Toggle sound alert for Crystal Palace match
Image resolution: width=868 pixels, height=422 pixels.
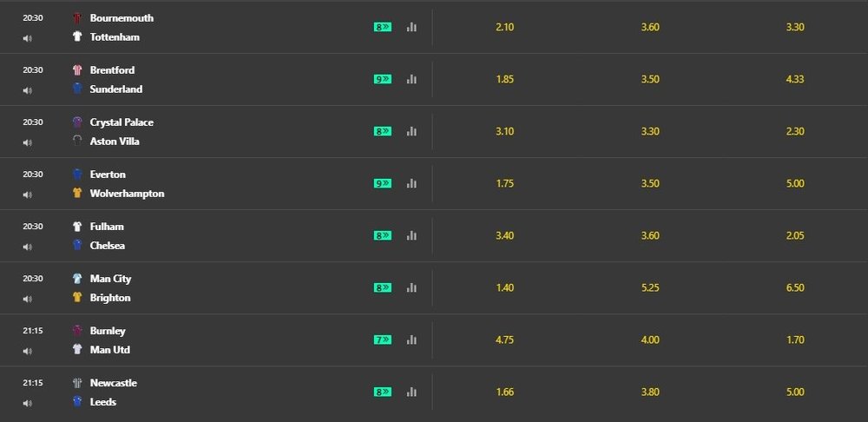point(27,142)
